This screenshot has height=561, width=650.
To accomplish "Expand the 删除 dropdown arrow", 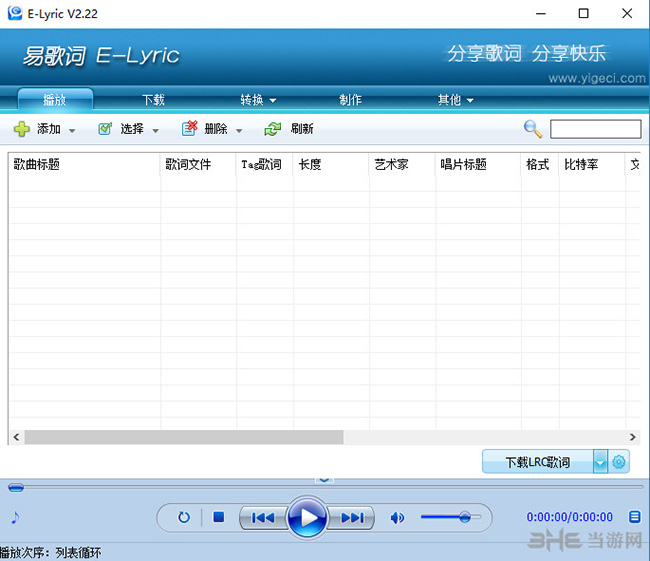I will coord(239,131).
